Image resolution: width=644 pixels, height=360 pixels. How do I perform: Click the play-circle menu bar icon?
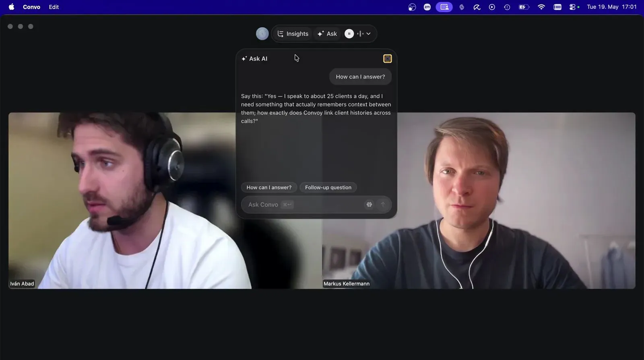[x=492, y=7]
